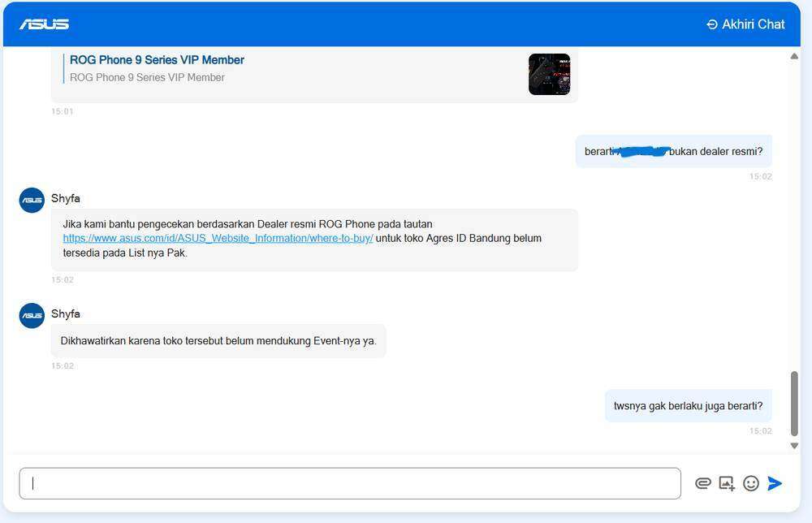Add an image with the picture icon
The height and width of the screenshot is (523, 812).
727,483
